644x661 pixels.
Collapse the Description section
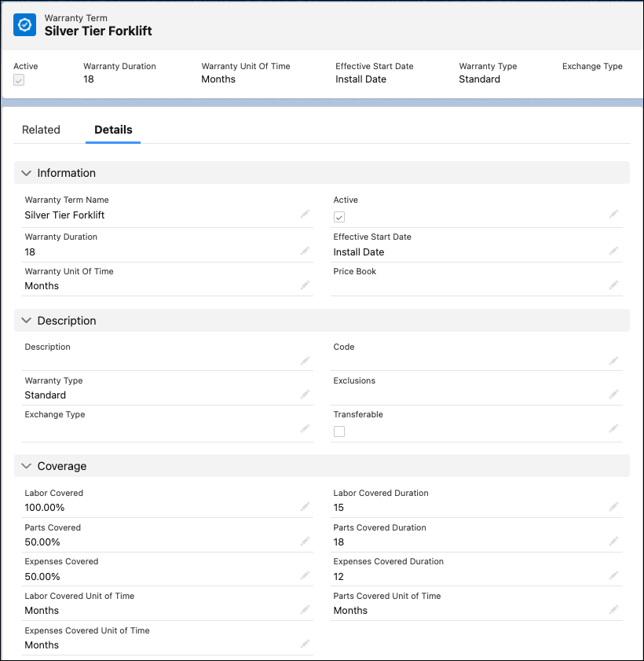(x=26, y=321)
